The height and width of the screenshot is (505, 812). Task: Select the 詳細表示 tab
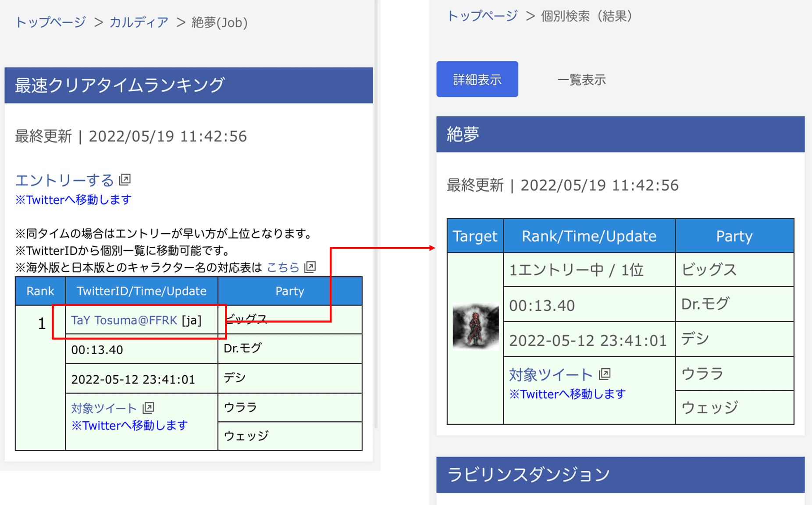(x=477, y=79)
